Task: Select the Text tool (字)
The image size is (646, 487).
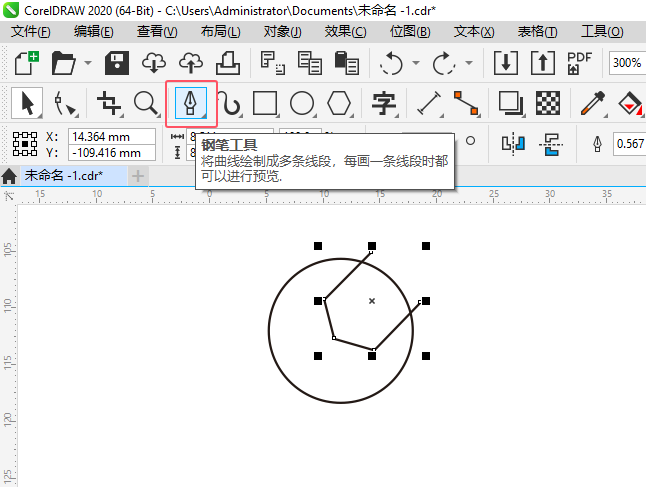Action: pyautogui.click(x=384, y=103)
